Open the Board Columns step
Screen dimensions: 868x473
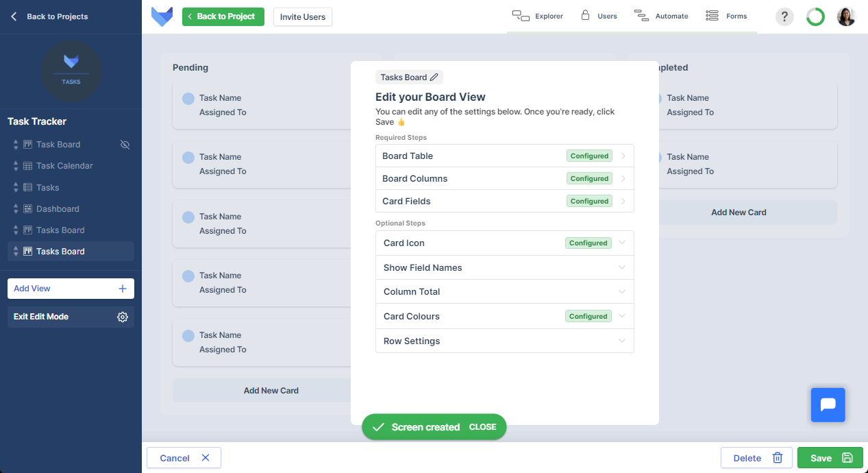[504, 178]
